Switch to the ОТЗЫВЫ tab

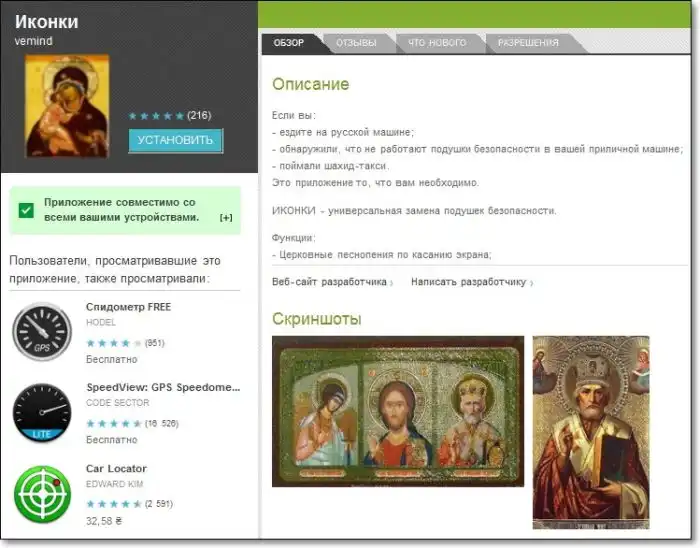356,43
